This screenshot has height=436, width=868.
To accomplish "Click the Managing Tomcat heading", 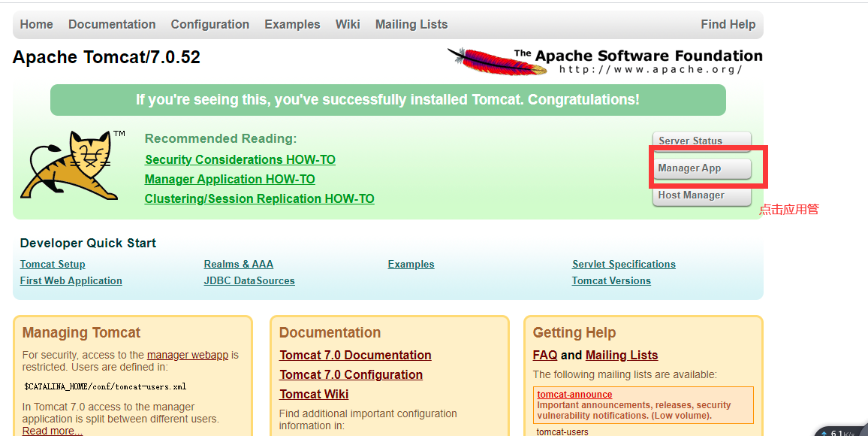I will 81,332.
